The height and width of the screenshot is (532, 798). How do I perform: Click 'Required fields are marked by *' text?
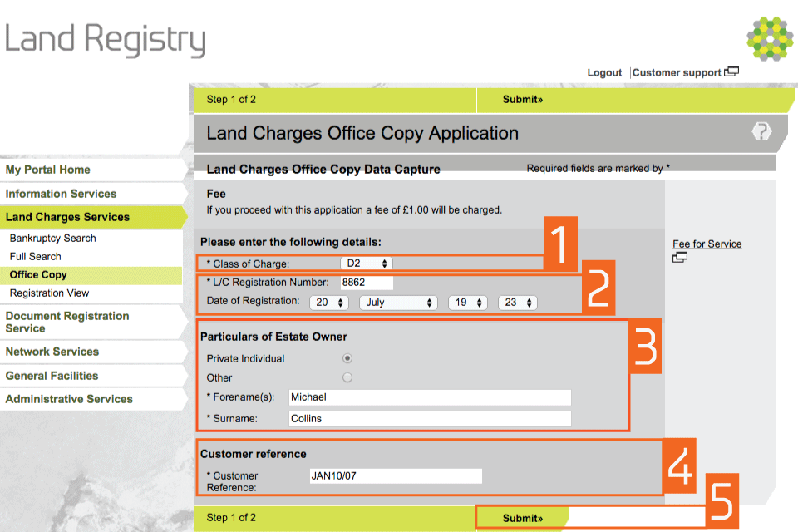[598, 168]
